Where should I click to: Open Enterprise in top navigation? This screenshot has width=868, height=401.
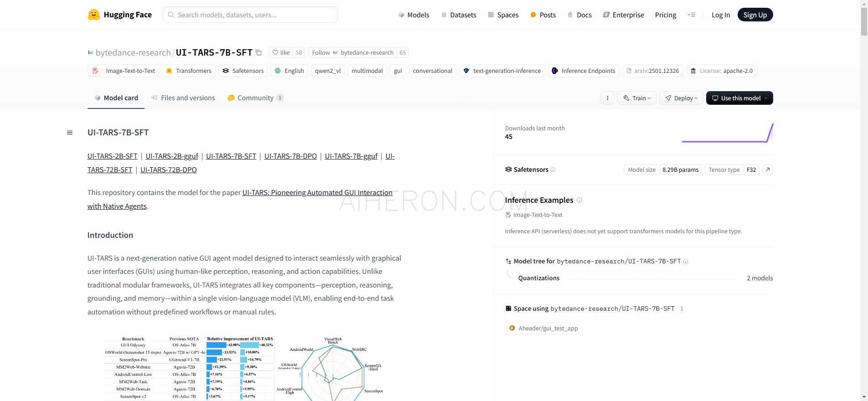coord(623,15)
